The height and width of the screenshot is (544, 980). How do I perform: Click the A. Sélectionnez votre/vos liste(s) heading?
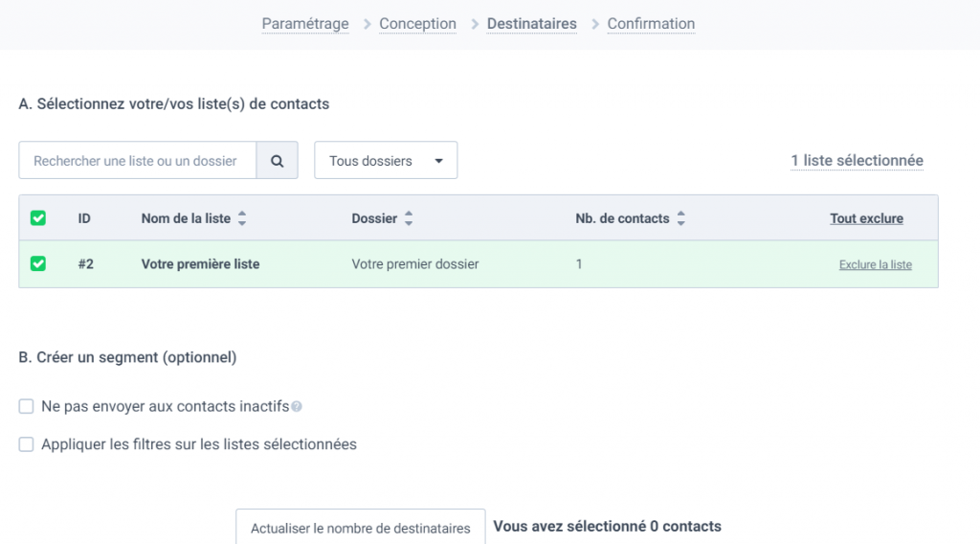(174, 103)
